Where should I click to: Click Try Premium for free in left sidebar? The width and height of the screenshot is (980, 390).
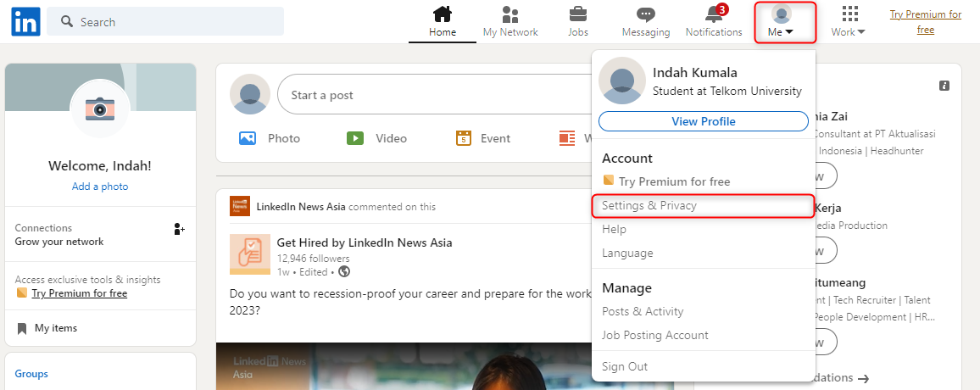(80, 293)
